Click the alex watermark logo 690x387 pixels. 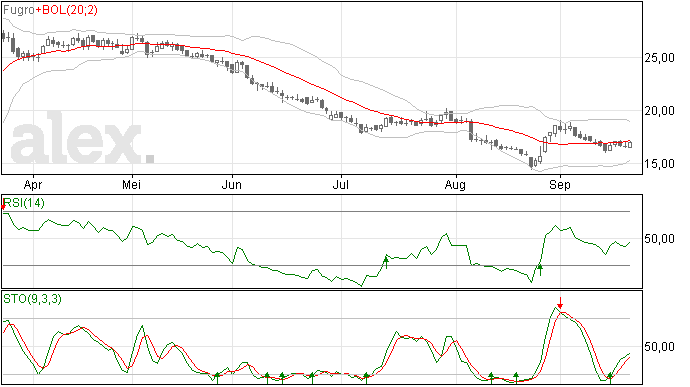[x=82, y=138]
